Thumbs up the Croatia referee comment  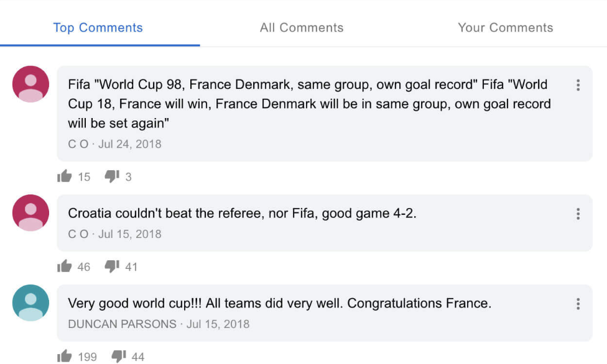point(64,266)
